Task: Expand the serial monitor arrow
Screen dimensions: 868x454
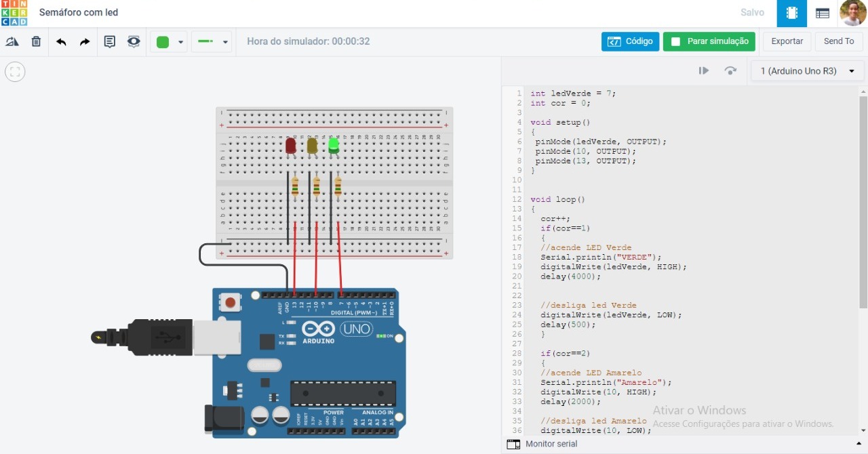Action: click(859, 444)
